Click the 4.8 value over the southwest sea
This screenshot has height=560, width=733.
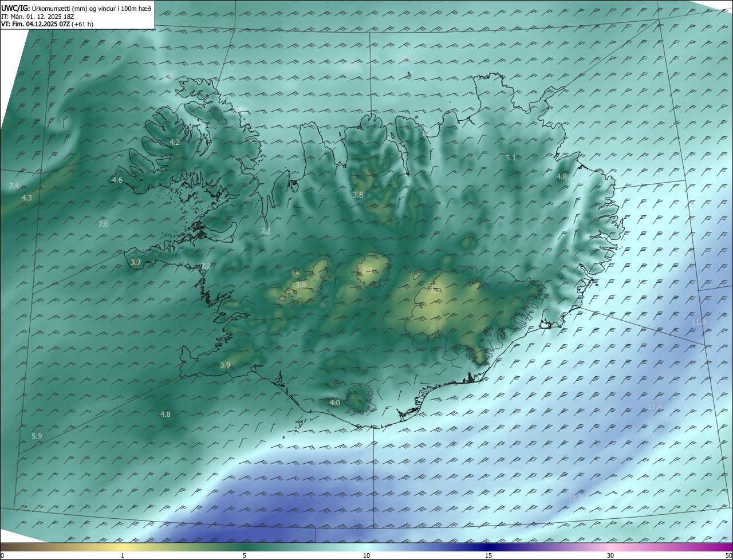coord(165,414)
